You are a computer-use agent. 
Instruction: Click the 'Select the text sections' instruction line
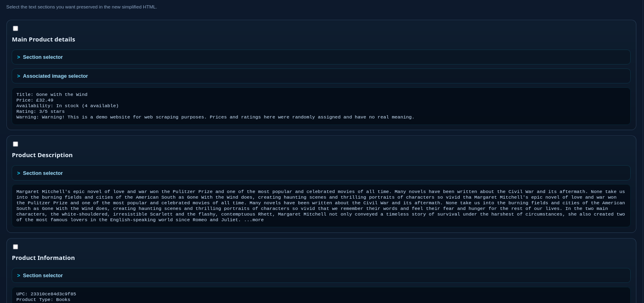tap(82, 7)
